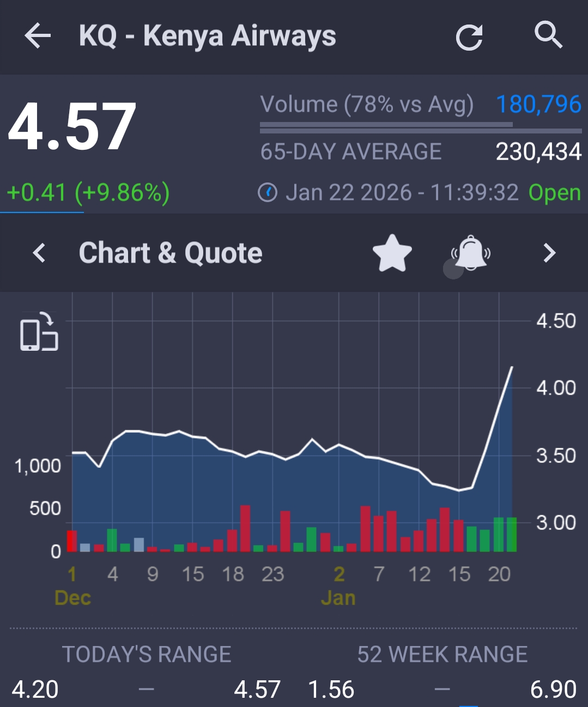Select the Dec 1 red volume bar
588x707 pixels.
(x=72, y=541)
